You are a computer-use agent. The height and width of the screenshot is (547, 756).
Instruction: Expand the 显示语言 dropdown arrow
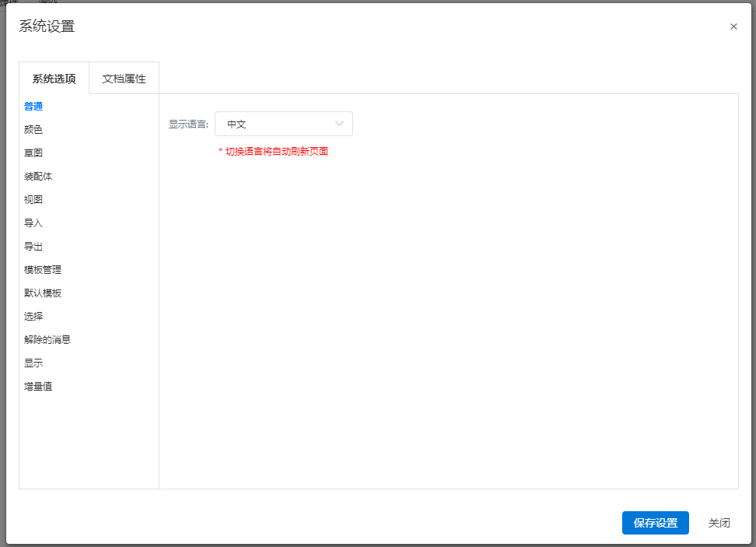pyautogui.click(x=339, y=124)
